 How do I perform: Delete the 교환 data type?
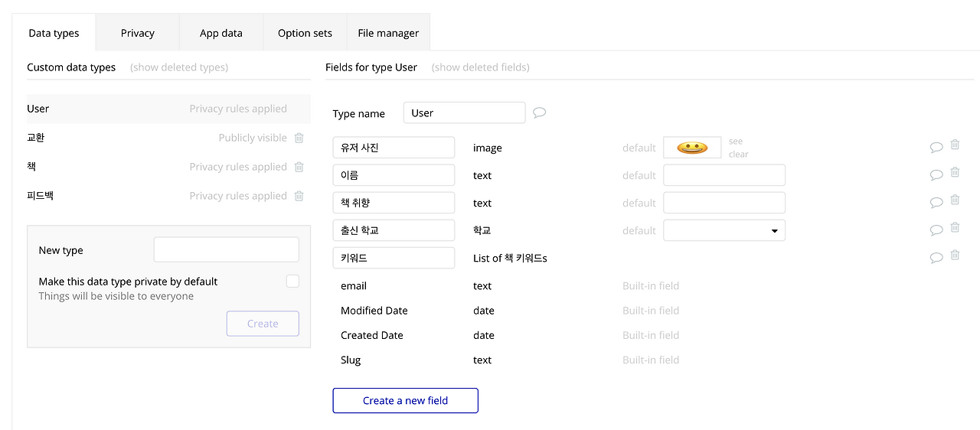click(x=299, y=138)
